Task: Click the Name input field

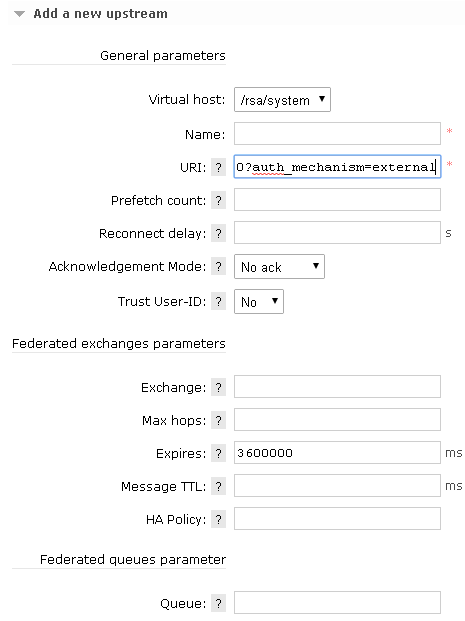Action: point(337,134)
